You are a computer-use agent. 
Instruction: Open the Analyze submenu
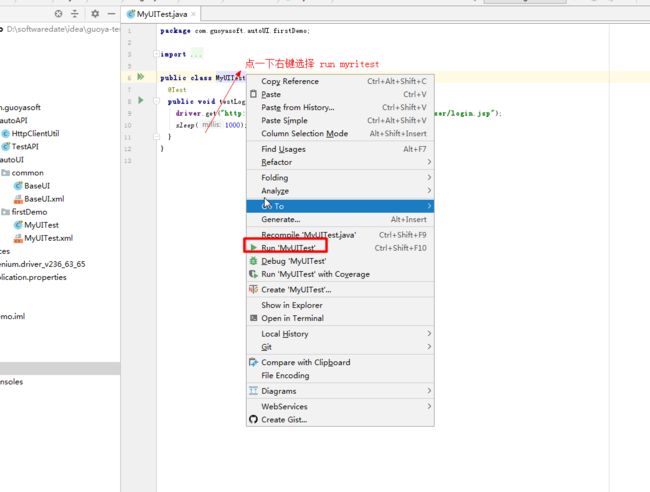[340, 191]
